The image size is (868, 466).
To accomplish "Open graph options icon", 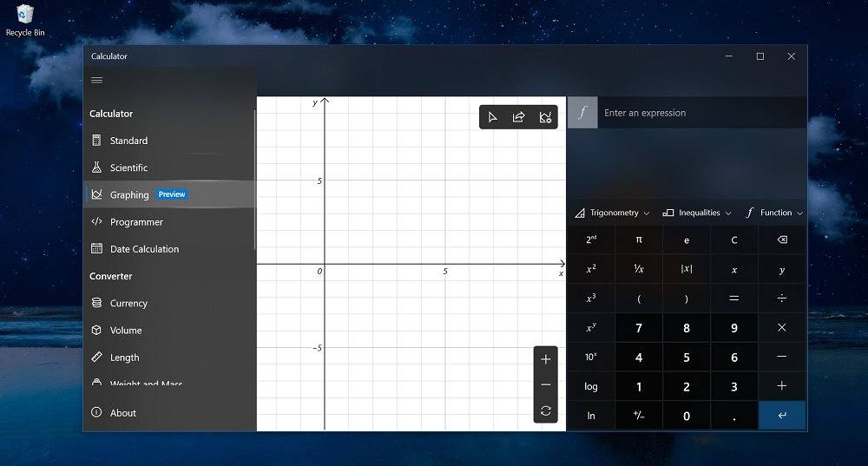I will point(545,117).
